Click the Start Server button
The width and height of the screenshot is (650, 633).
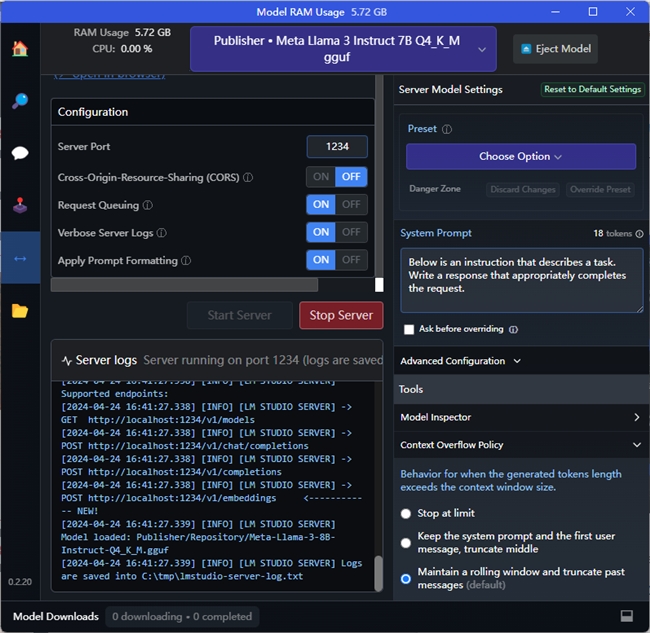pyautogui.click(x=240, y=315)
